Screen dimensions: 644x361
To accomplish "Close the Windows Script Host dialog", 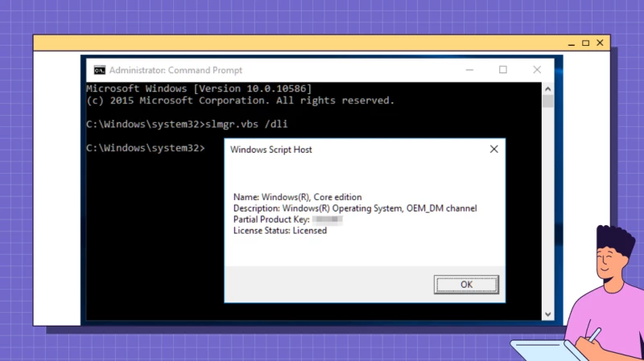I will [x=493, y=149].
